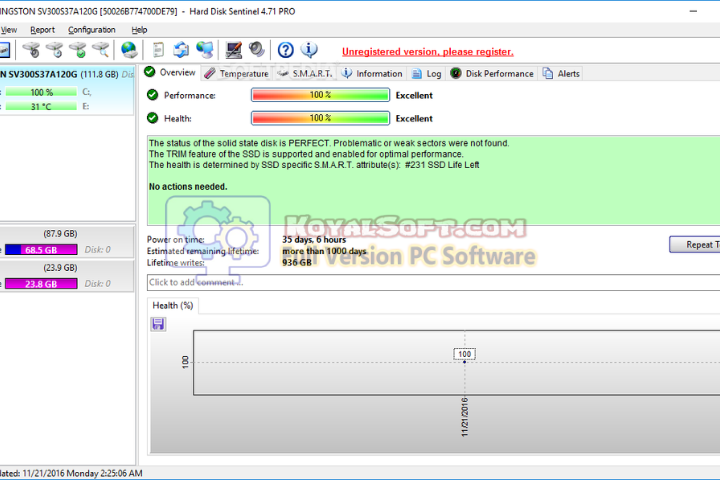Click the '(87.9 GB)' partition size label

(x=60, y=234)
